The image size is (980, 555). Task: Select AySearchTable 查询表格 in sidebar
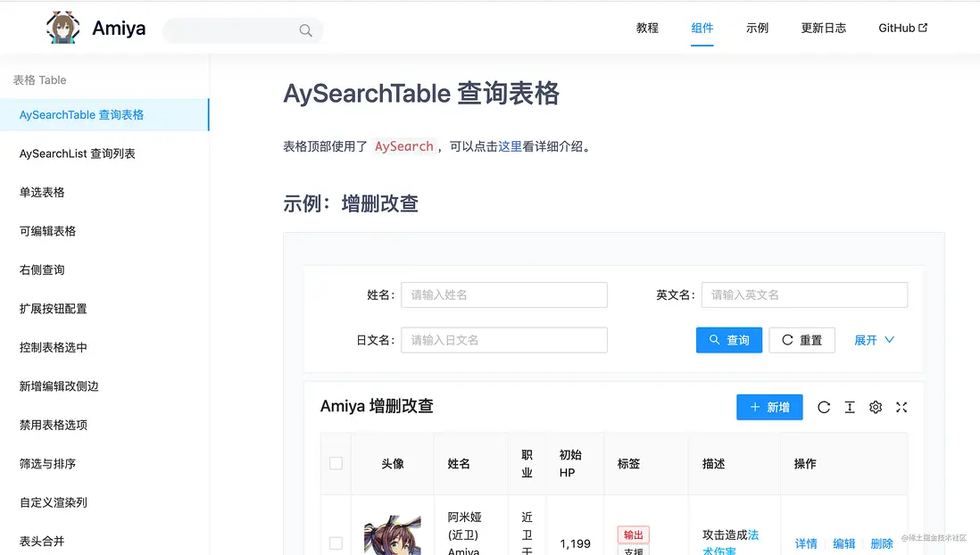tap(104, 115)
